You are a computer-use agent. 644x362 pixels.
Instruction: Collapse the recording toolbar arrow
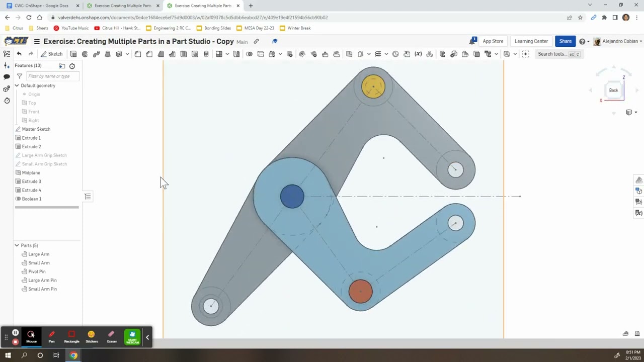[147, 337]
